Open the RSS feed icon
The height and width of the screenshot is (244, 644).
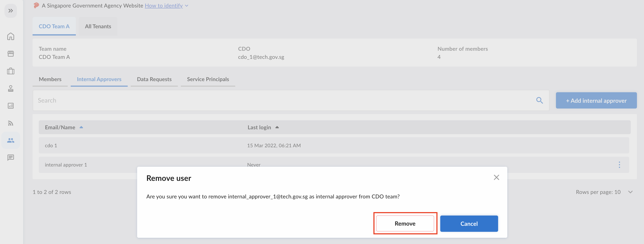[x=10, y=123]
